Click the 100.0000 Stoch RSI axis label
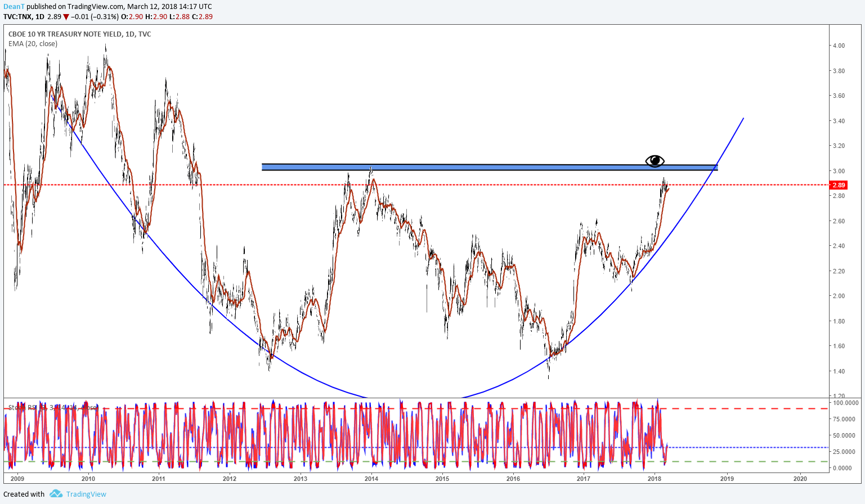865x504 pixels. point(846,403)
